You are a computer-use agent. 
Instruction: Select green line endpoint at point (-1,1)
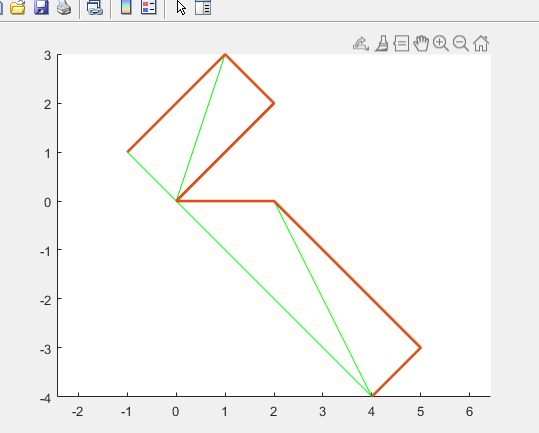(128, 152)
